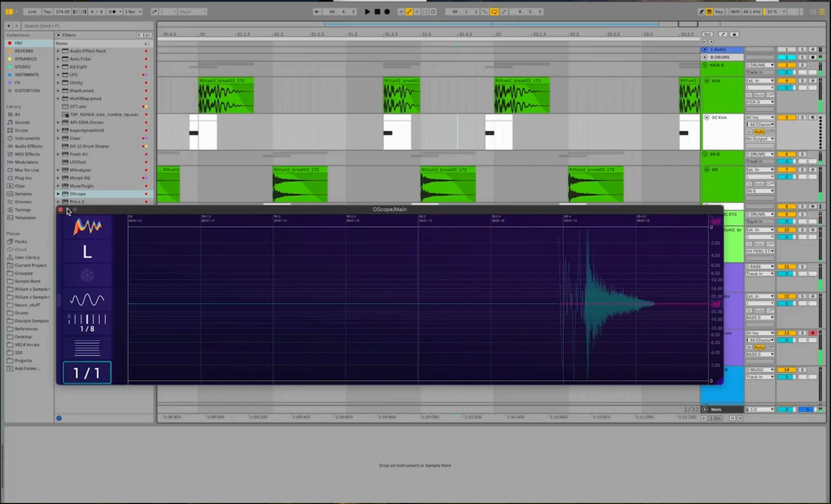Click the OScope waveform color mode icon
Screen dimensions: 831x504
(x=87, y=227)
